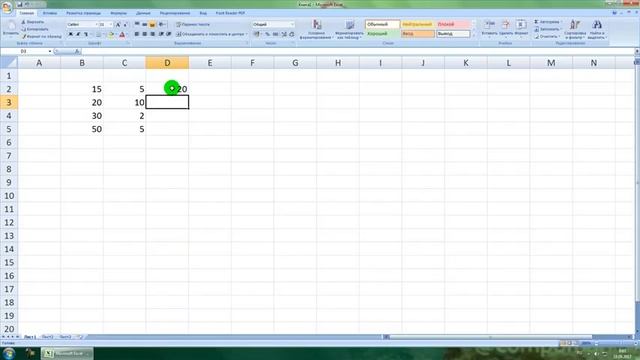Apply the yellow fill color bucket

click(111, 35)
